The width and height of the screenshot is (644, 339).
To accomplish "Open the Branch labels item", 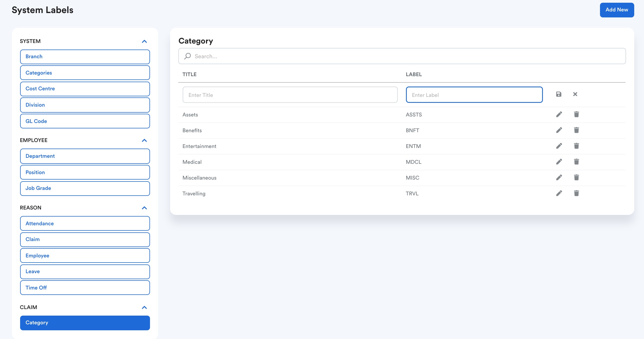I will click(x=85, y=57).
